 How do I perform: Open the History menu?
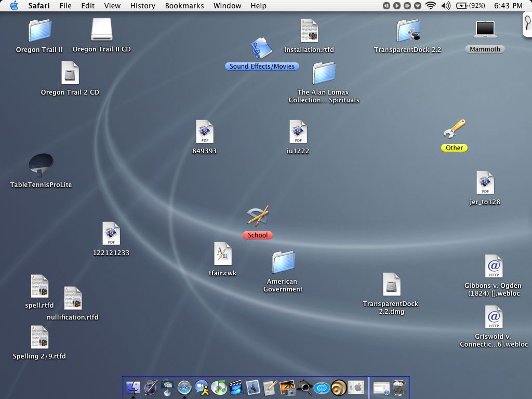(142, 6)
